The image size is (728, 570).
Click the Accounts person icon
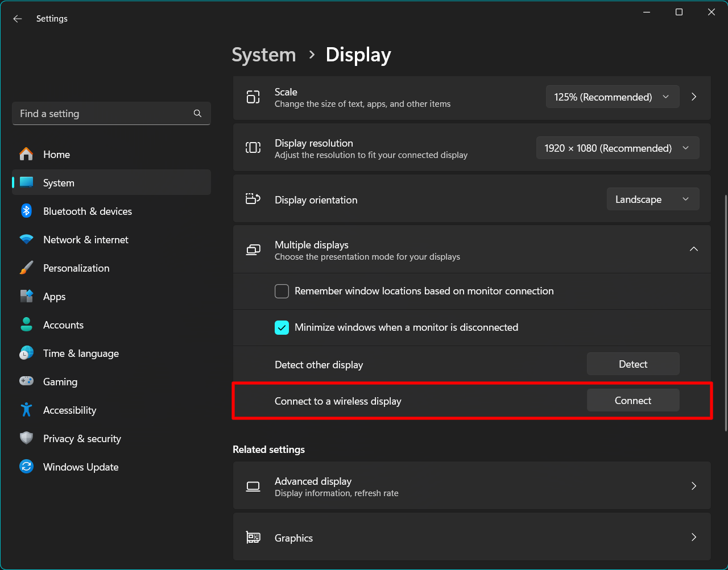click(26, 324)
